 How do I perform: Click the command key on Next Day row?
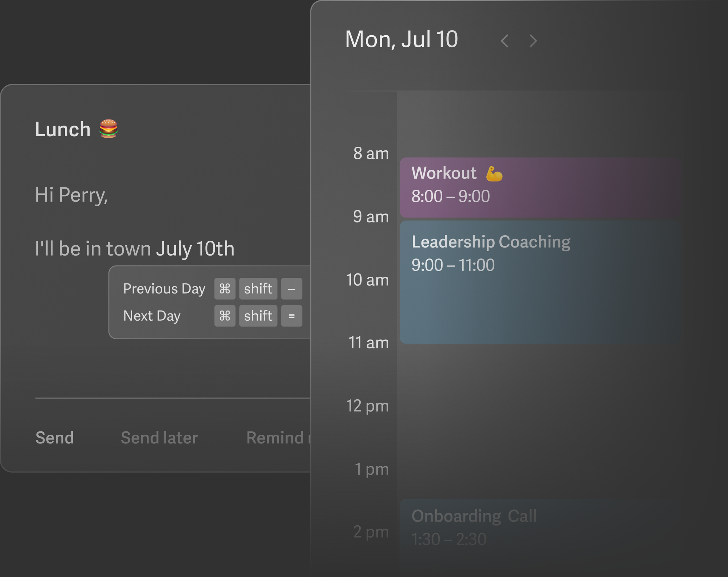point(225,316)
